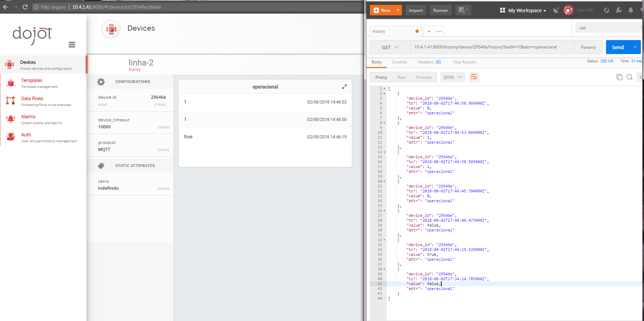Viewport: 644px width, 321px height.
Task: Open the new window dropdown icon
Action: click(463, 10)
